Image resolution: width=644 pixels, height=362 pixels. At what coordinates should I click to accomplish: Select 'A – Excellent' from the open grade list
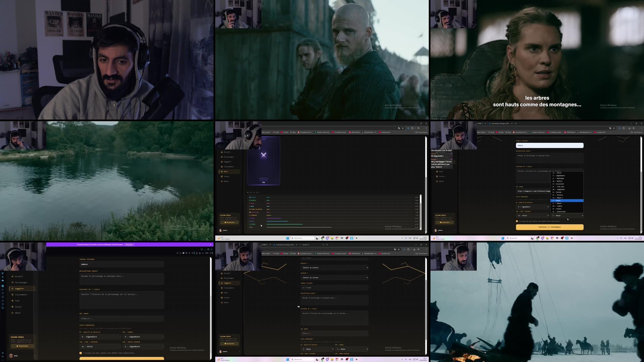558,184
